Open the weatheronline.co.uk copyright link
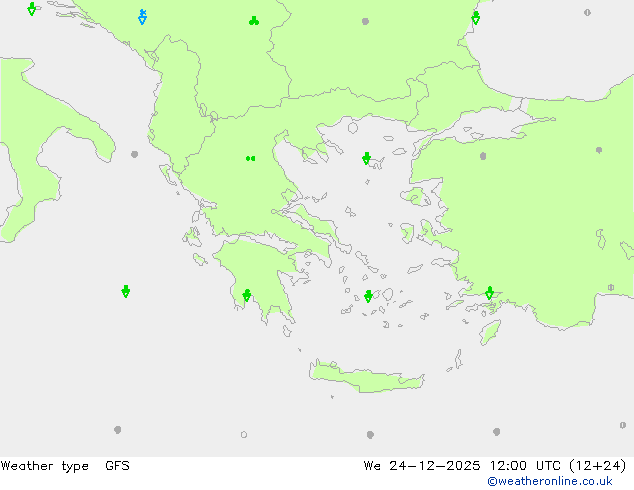This screenshot has height=490, width=634. point(550,481)
